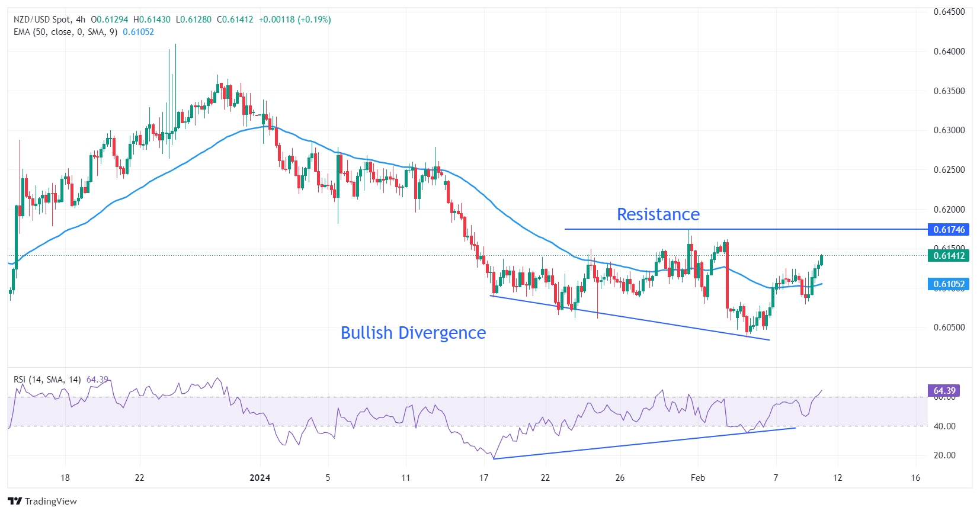Select the Feb label on date axis
980x514 pixels.
tap(698, 478)
